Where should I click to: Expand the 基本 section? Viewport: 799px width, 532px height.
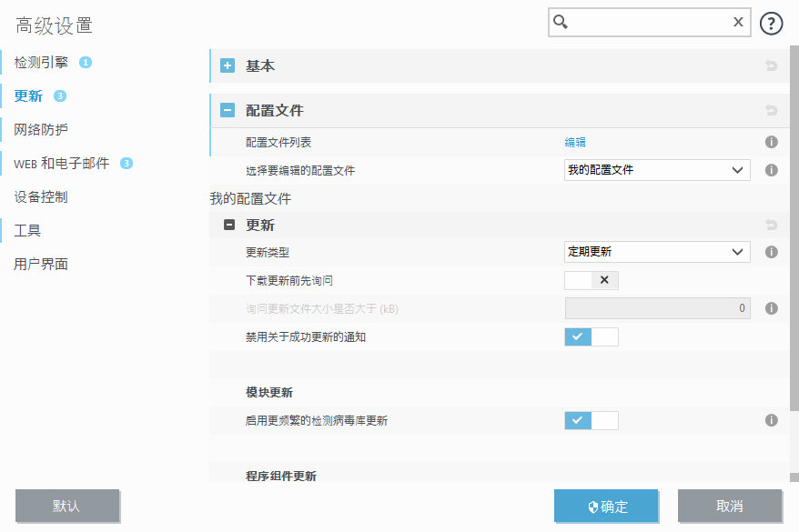point(227,65)
